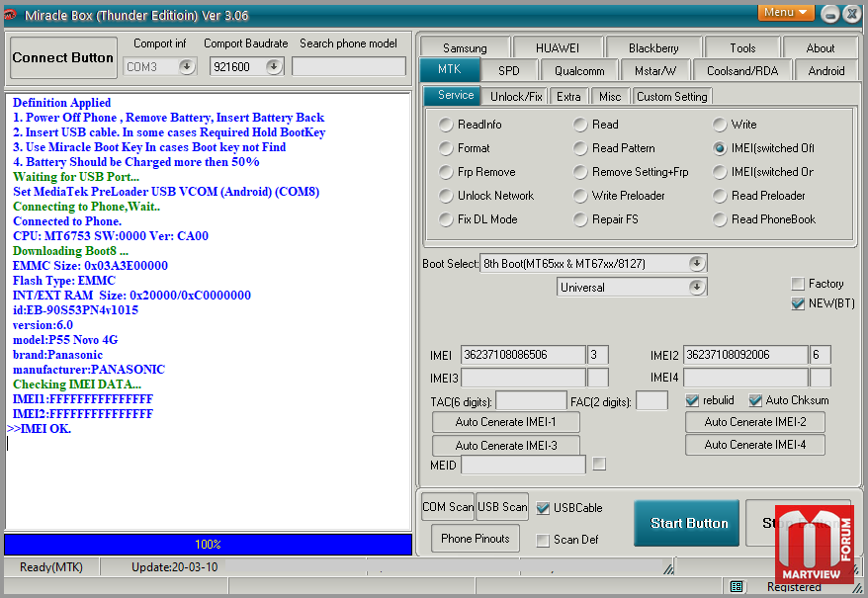
Task: Toggle the USBCable checkbox
Action: click(x=543, y=508)
